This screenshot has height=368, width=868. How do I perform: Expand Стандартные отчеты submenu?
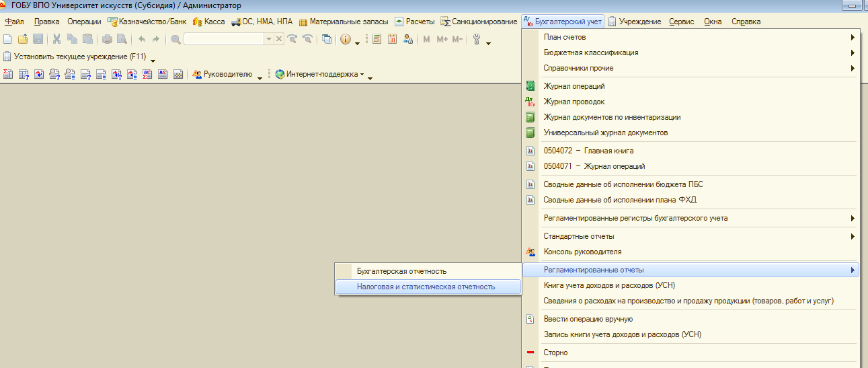(x=853, y=236)
